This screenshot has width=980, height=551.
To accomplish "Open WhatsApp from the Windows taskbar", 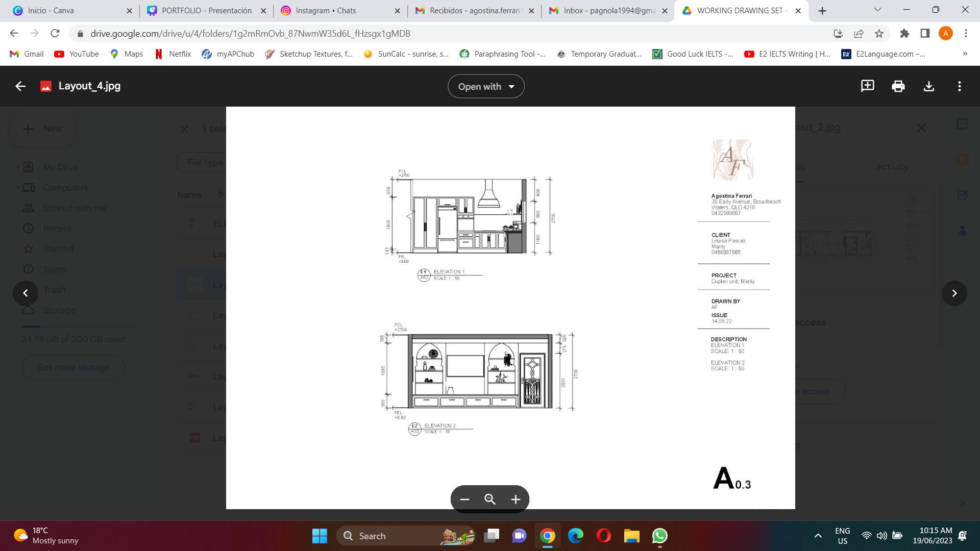I will click(659, 536).
